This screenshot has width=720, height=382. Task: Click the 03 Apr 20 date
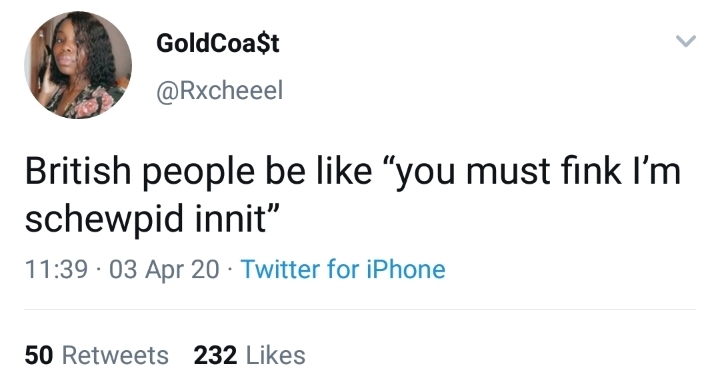(x=164, y=270)
